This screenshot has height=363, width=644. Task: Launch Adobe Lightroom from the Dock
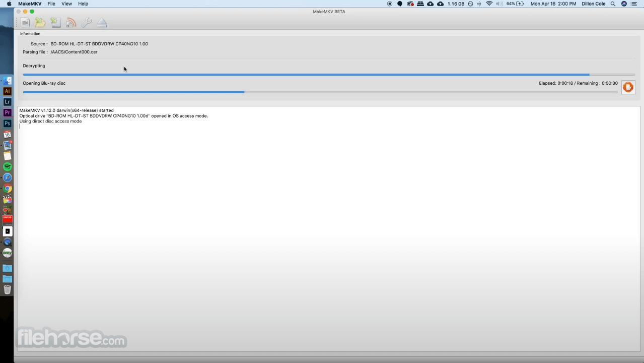point(8,102)
